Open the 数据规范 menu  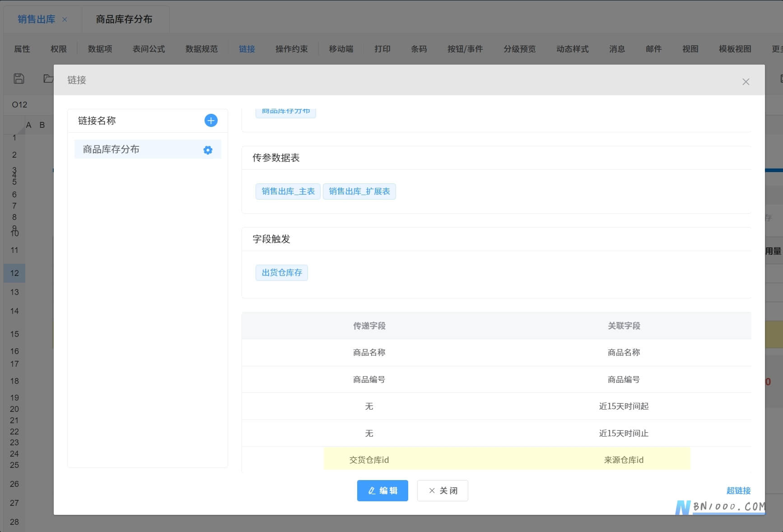(201, 49)
